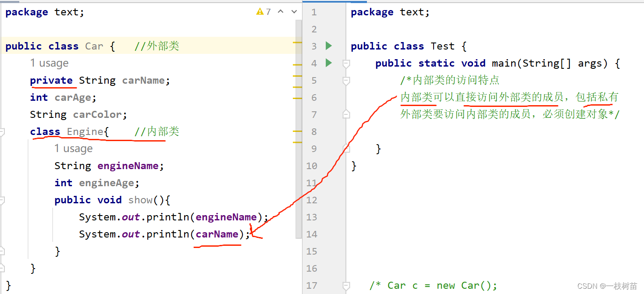Click the '//内部类' comment
The height and width of the screenshot is (294, 644).
tap(157, 132)
